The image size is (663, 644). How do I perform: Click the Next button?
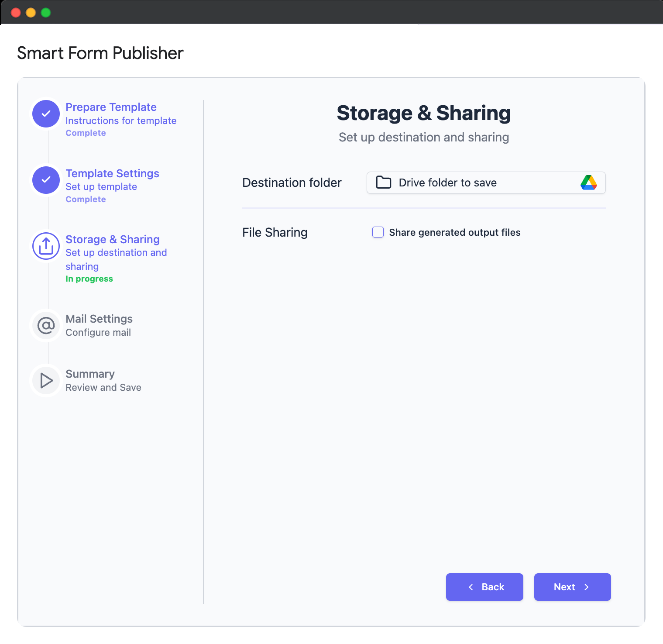(572, 587)
